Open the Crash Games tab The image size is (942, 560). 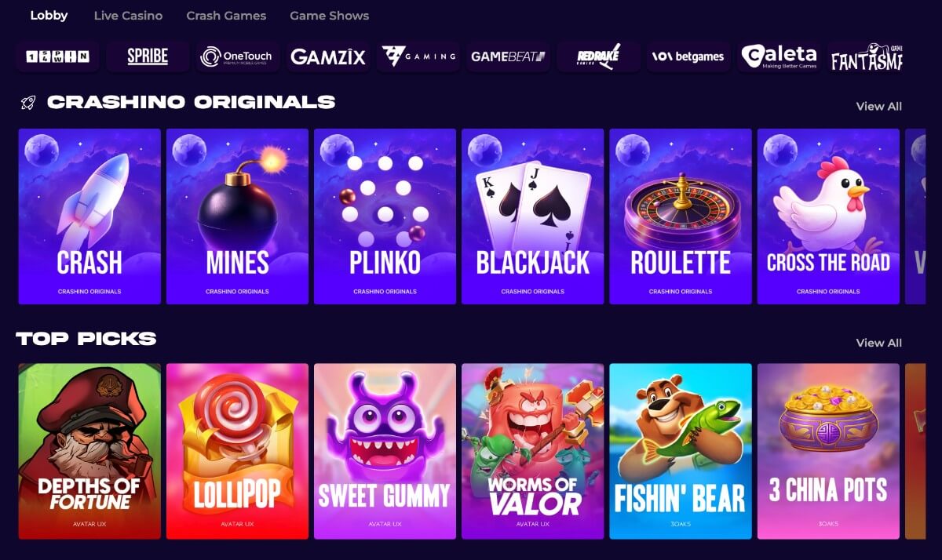click(226, 16)
